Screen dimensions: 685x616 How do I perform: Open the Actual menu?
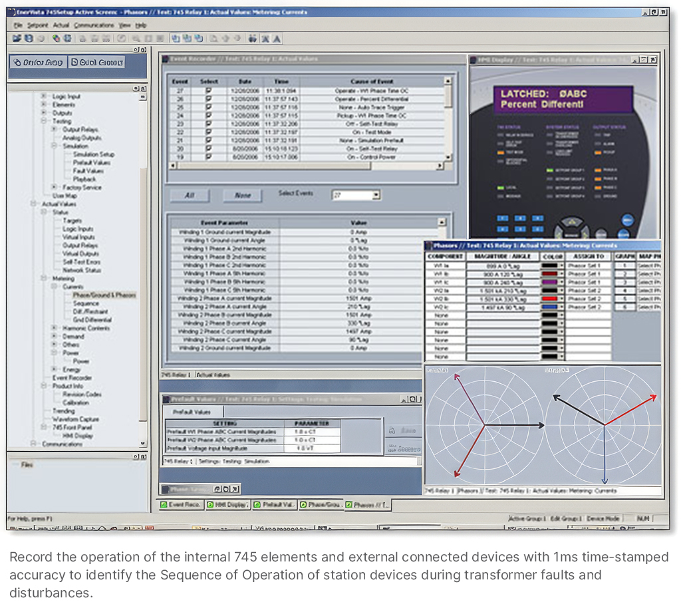61,25
